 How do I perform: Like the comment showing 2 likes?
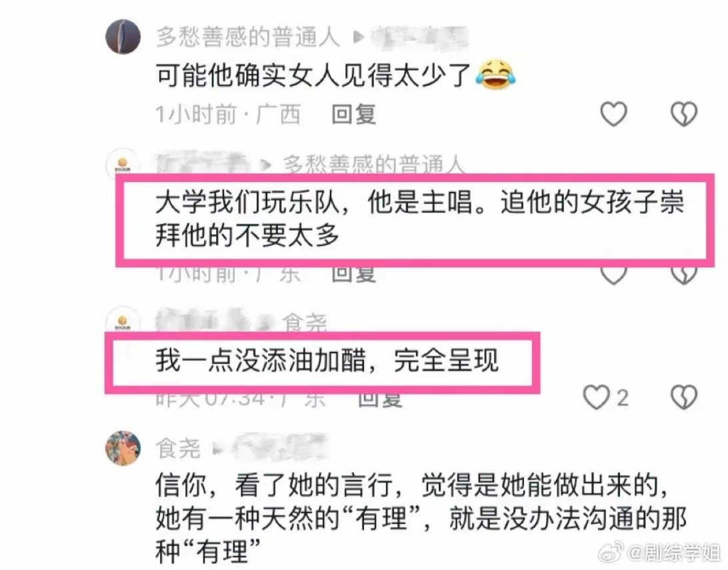pyautogui.click(x=596, y=398)
